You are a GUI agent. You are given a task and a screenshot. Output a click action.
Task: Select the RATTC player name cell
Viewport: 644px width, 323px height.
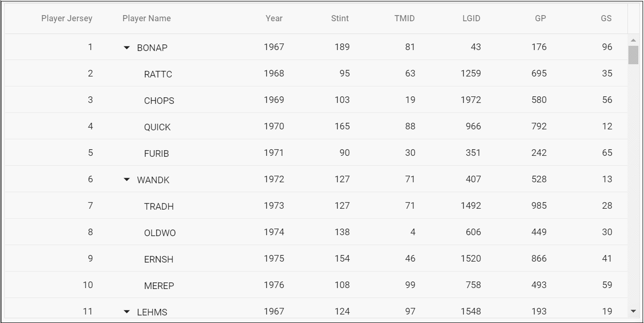[158, 74]
